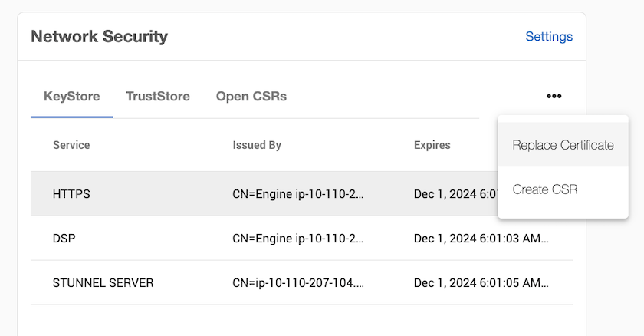644x336 pixels.
Task: Click the STUNNEL SERVER issuer CN=ip-10-110-207-104
Action: tap(297, 283)
